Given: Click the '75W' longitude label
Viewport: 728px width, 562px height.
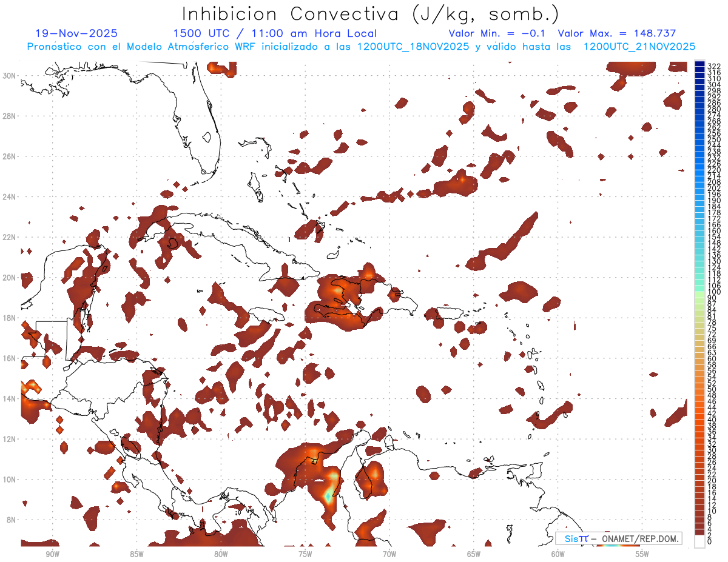Looking at the screenshot, I should pyautogui.click(x=305, y=554).
